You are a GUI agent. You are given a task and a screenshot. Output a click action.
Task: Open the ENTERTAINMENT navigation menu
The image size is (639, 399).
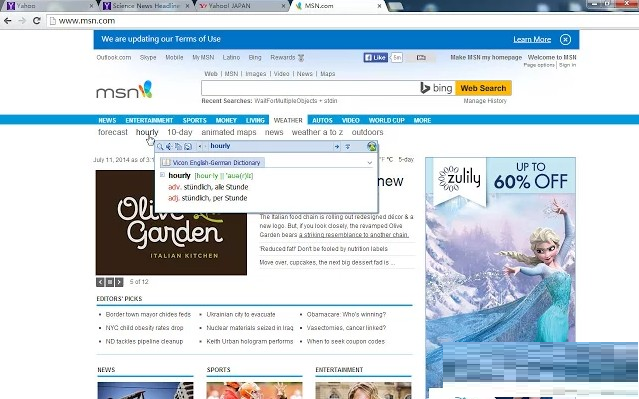(x=149, y=120)
